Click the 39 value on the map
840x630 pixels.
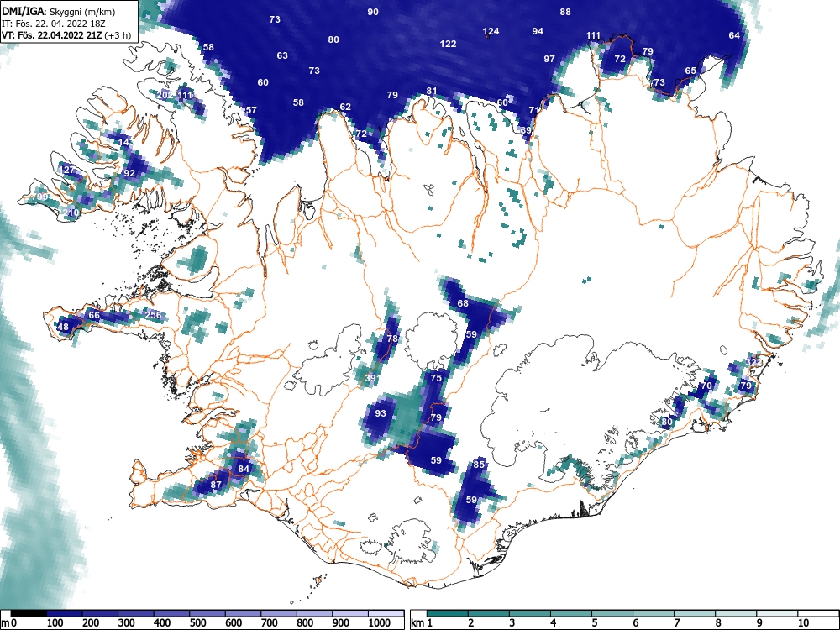(370, 378)
